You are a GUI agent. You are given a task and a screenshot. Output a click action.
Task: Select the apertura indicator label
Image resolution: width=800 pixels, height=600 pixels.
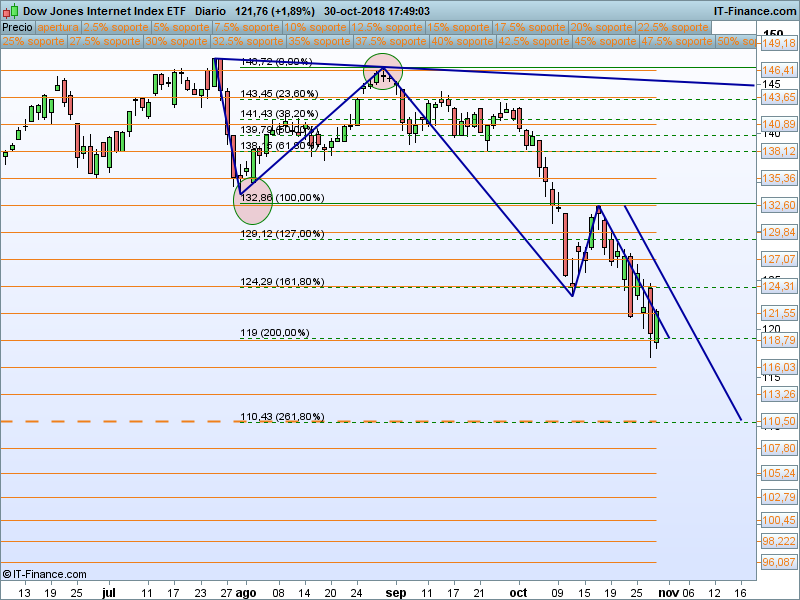click(58, 27)
